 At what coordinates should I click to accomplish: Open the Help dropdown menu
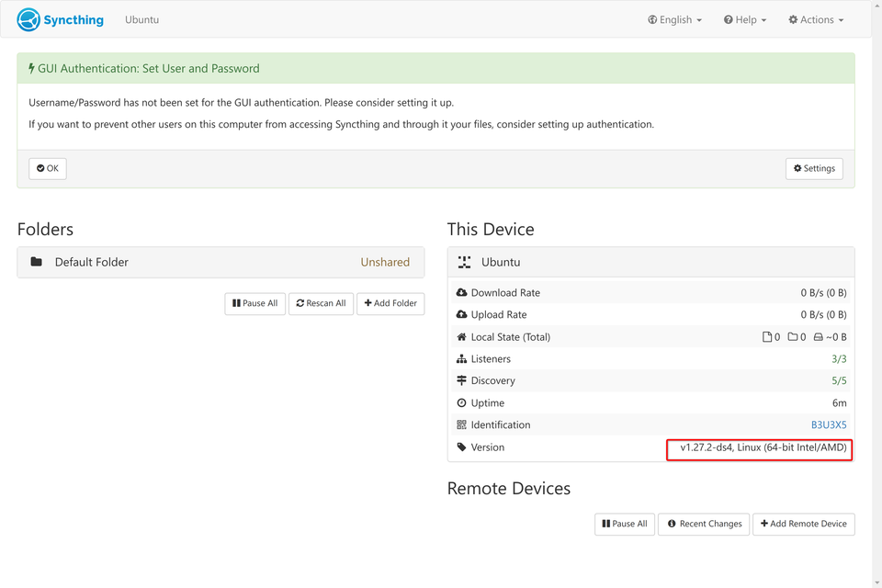click(x=745, y=19)
